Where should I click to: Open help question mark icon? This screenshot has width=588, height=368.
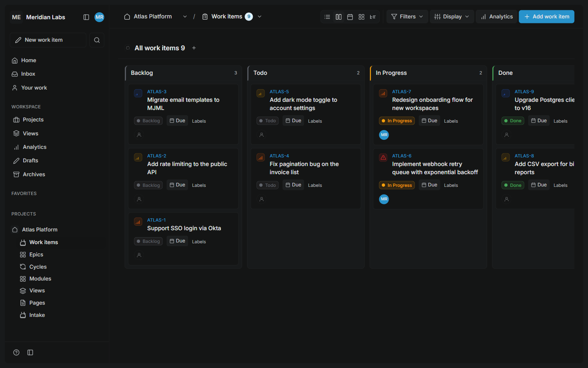point(16,352)
